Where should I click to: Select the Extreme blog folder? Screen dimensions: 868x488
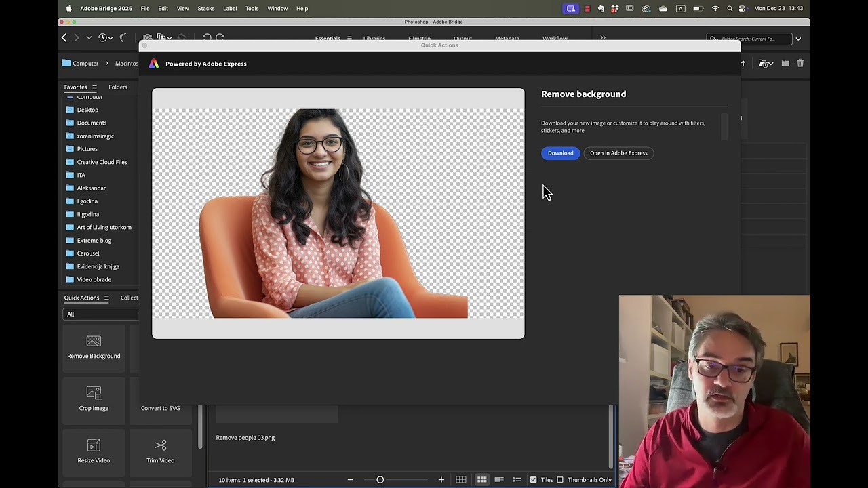coord(94,240)
